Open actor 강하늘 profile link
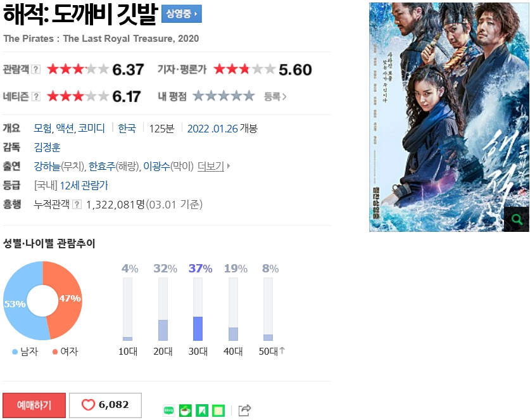Image resolution: width=530 pixels, height=420 pixels. coord(47,166)
